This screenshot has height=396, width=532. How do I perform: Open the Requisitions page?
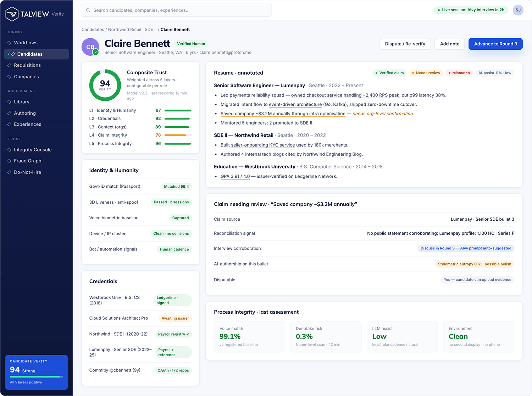(x=37, y=65)
